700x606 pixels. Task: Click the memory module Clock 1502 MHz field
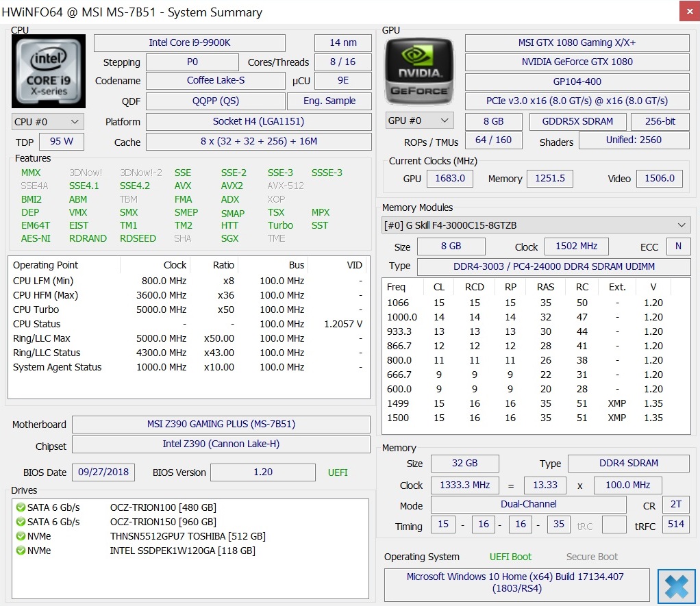pos(576,247)
